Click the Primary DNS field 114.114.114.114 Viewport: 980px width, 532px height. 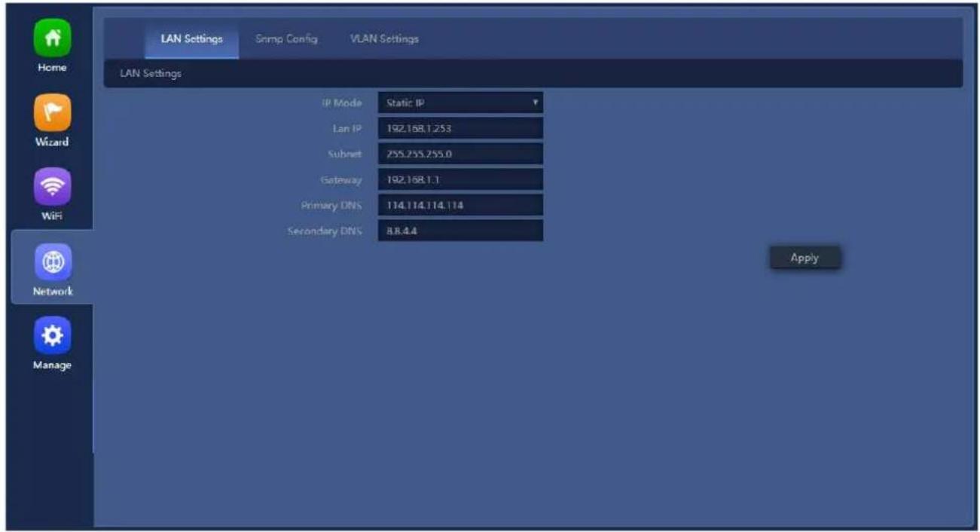point(460,205)
